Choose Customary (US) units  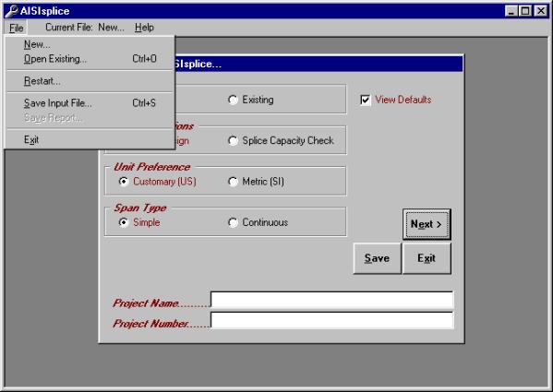158,182
